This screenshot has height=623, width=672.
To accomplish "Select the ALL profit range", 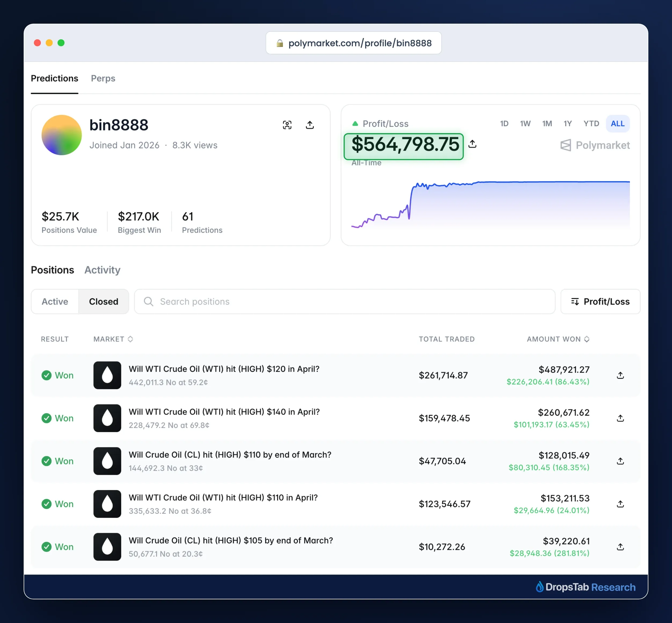I will [x=618, y=123].
